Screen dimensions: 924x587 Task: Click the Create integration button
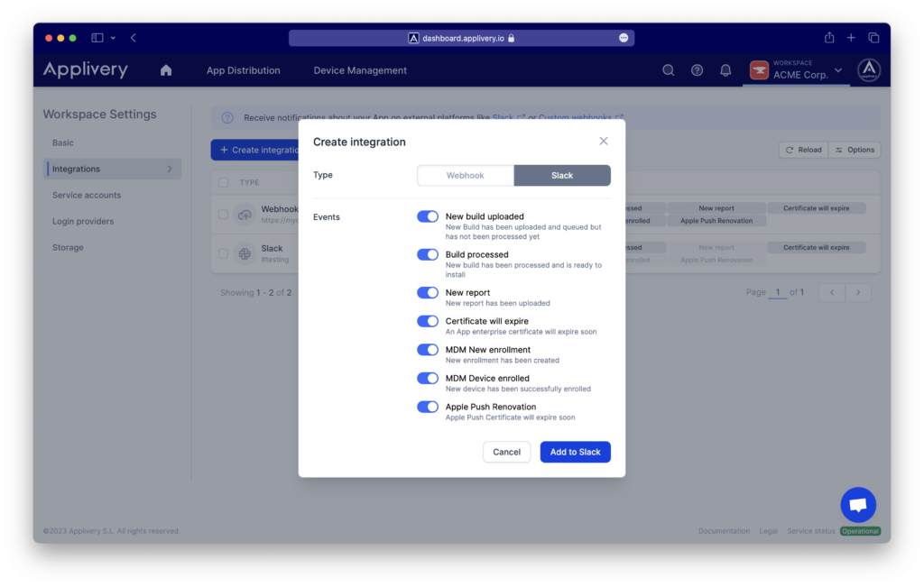(x=255, y=151)
